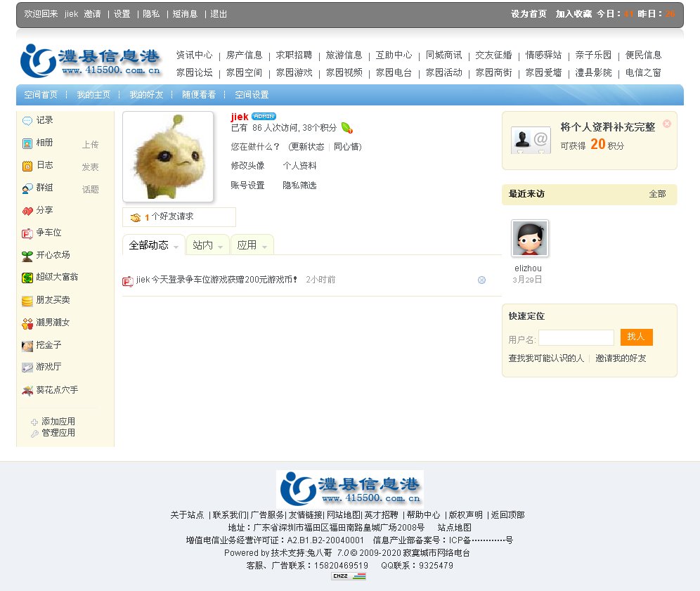This screenshot has height=591, width=700.
Task: Open the 个人资料 link
Action: pyautogui.click(x=299, y=166)
